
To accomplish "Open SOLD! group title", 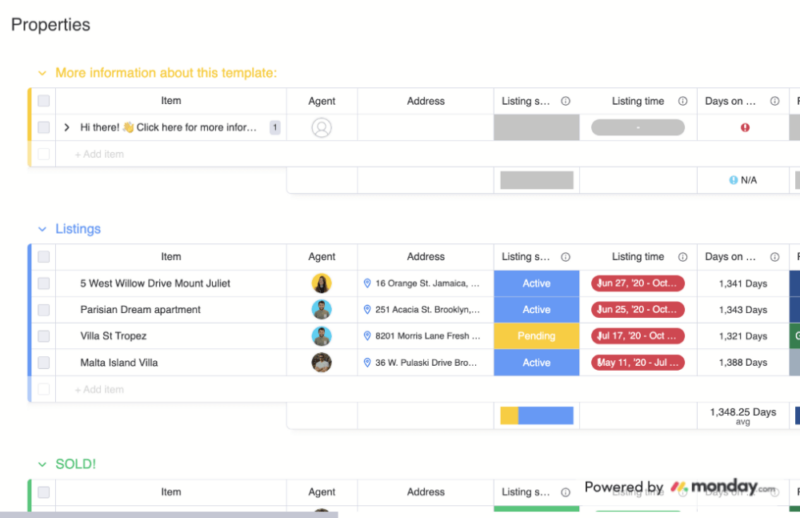I will coord(76,464).
